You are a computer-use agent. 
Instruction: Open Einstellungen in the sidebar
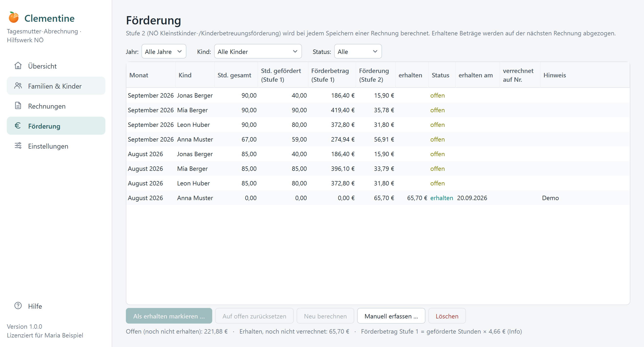pyautogui.click(x=56, y=146)
